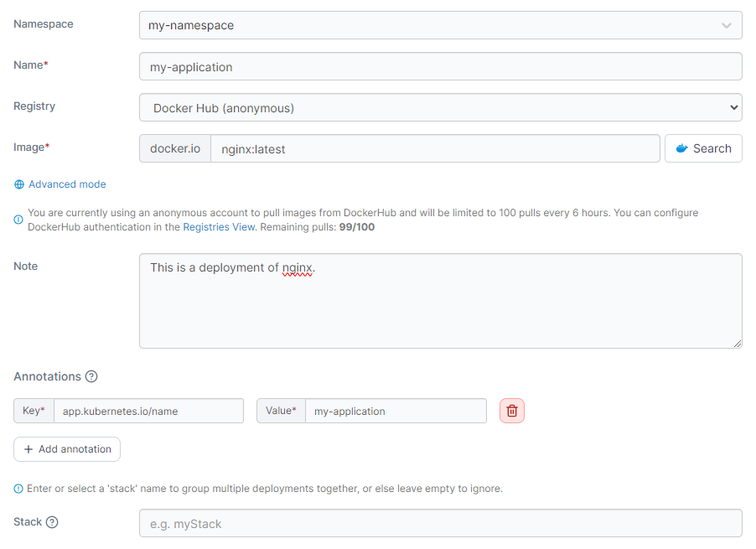Switch to Advanced mode
This screenshot has height=549, width=756.
pos(67,184)
